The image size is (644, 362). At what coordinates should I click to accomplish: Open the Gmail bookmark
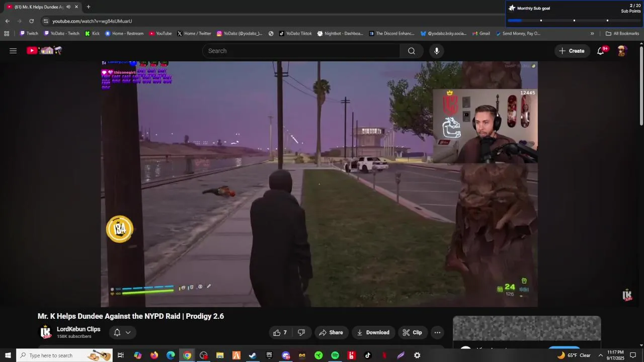tap(480, 34)
